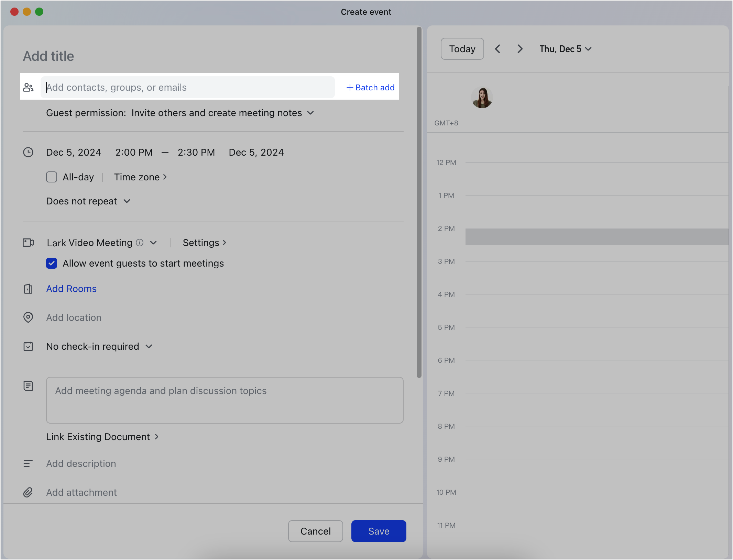Select the location pin icon
Image resolution: width=733 pixels, height=560 pixels.
tap(29, 317)
